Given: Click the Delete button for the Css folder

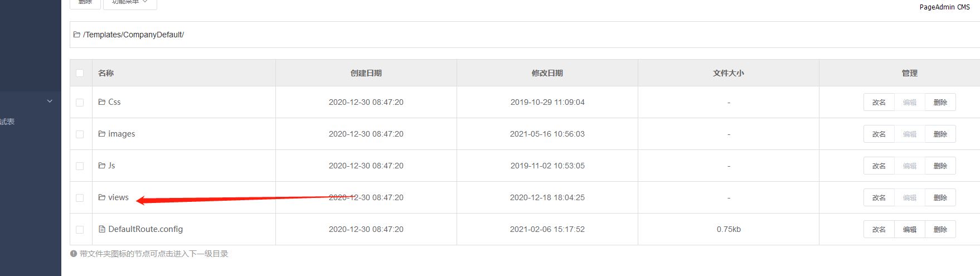Looking at the screenshot, I should coord(940,102).
